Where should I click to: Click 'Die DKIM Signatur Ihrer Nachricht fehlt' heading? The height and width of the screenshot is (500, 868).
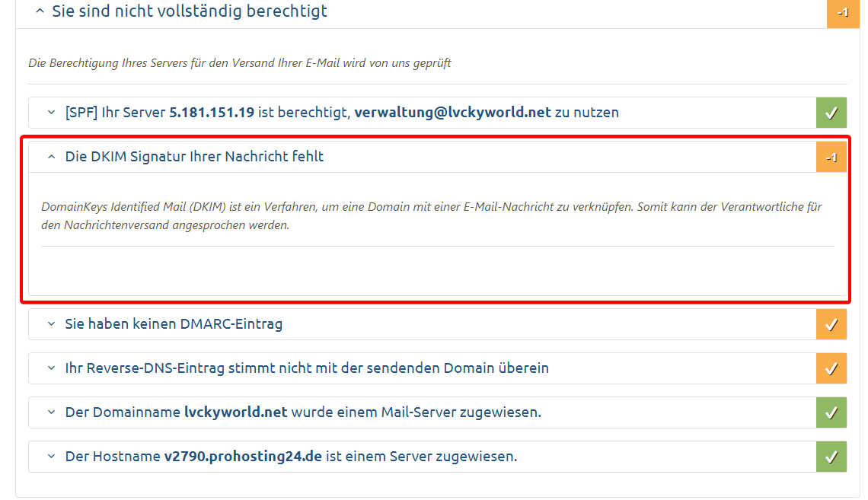click(194, 157)
